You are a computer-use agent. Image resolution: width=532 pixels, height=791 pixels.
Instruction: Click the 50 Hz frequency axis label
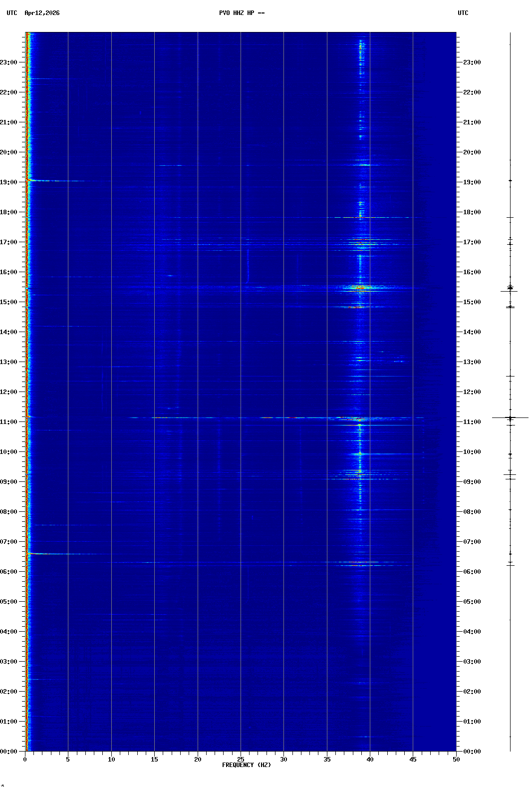[456, 760]
